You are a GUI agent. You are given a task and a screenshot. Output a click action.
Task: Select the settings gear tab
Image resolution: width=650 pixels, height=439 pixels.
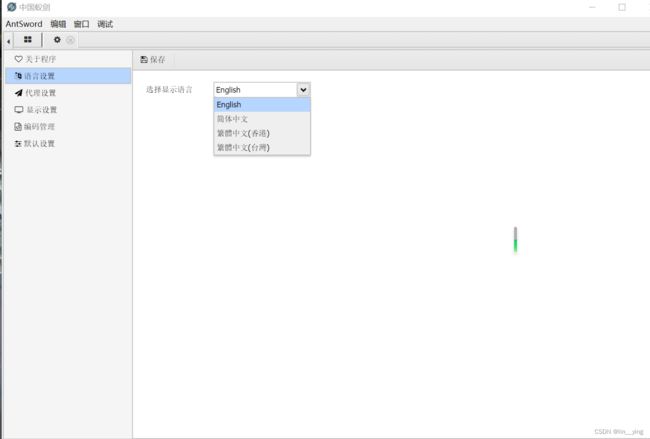[57, 39]
